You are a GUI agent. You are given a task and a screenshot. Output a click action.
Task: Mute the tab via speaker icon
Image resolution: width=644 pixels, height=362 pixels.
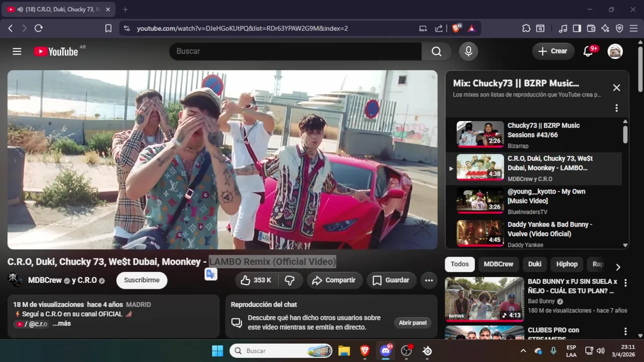(x=20, y=10)
